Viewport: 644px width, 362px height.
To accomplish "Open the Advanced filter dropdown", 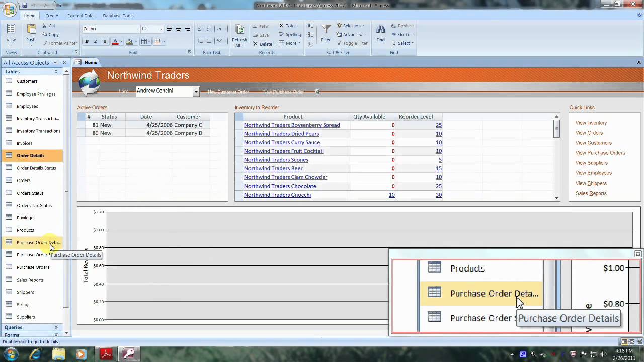I will pos(352,34).
